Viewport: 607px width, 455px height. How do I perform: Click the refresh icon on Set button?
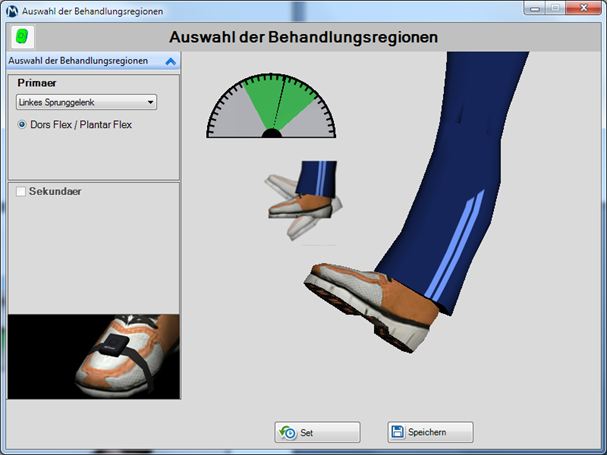(x=288, y=433)
